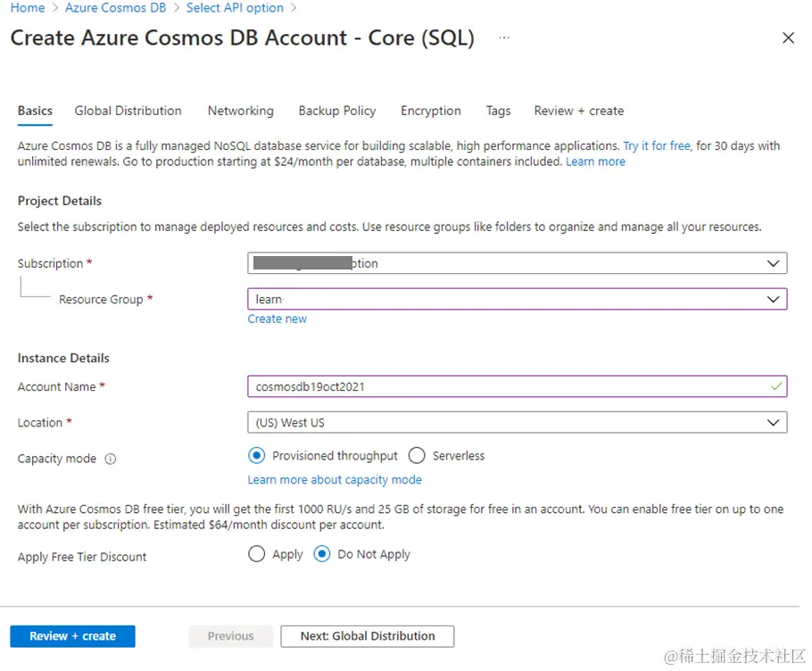The image size is (812, 671).
Task: Click the Review + create button
Action: [72, 636]
